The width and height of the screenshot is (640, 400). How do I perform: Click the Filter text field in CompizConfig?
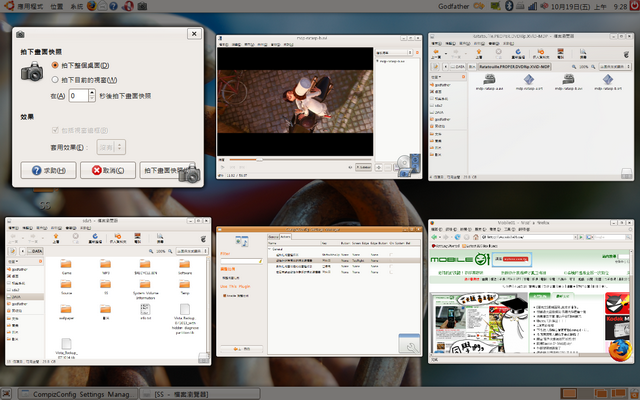pyautogui.click(x=241, y=261)
